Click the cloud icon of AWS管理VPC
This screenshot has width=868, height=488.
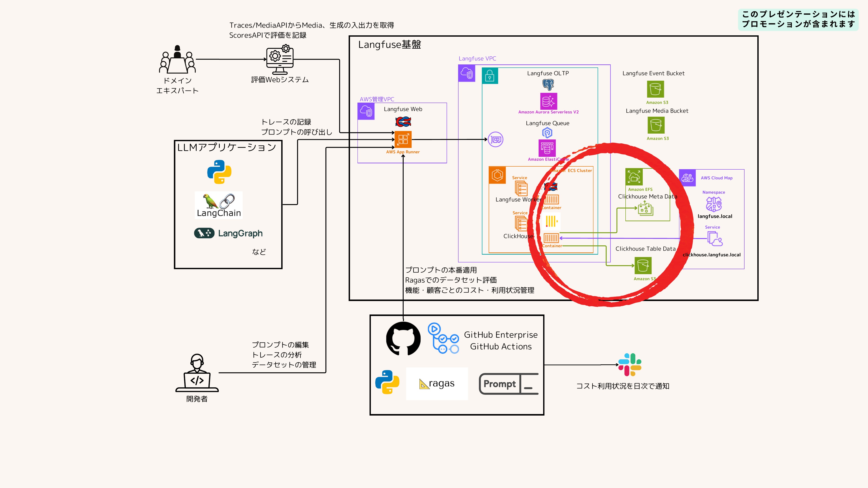[366, 111]
